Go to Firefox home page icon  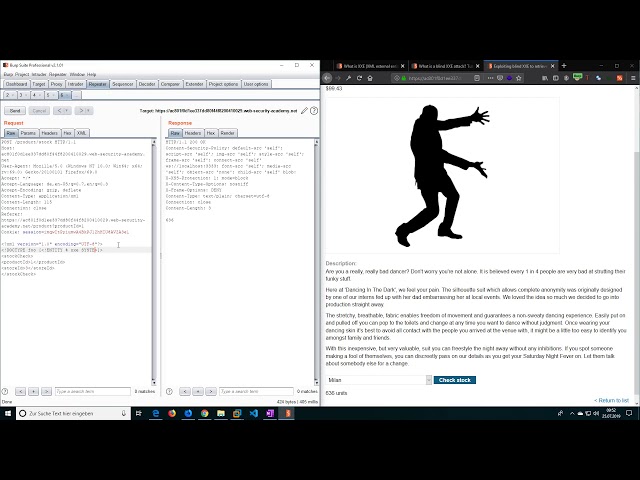[x=370, y=78]
